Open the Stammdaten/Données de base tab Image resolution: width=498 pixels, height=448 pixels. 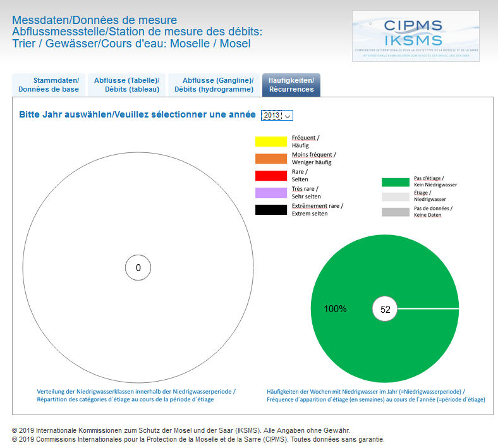49,85
